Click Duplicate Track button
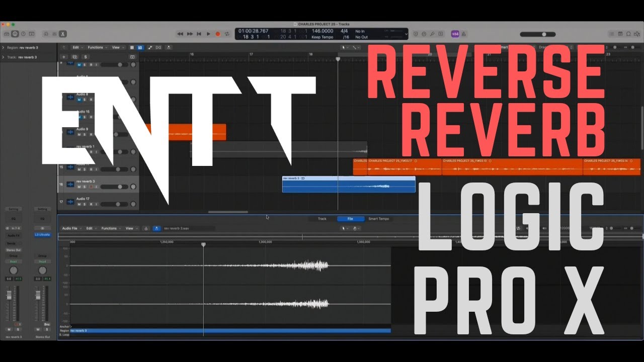 pyautogui.click(x=74, y=57)
